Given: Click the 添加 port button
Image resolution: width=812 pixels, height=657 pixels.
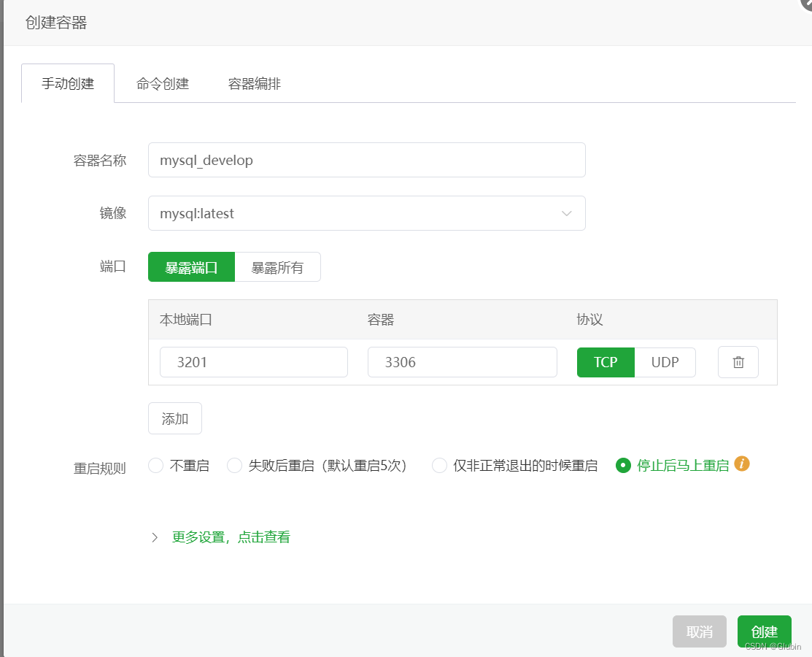Looking at the screenshot, I should [x=175, y=419].
